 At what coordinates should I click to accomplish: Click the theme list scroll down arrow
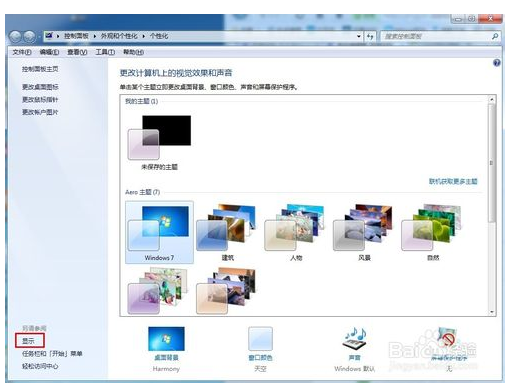point(491,312)
